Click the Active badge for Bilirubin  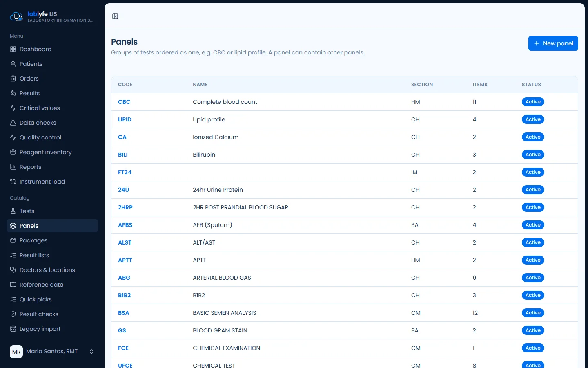pos(533,155)
